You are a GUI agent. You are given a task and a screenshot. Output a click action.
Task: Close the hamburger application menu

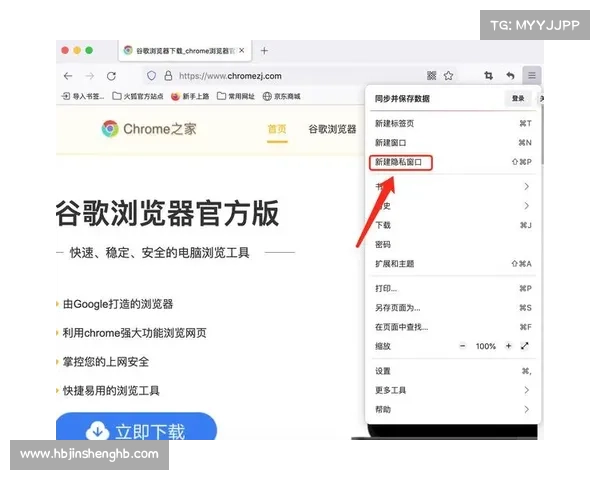[x=532, y=76]
